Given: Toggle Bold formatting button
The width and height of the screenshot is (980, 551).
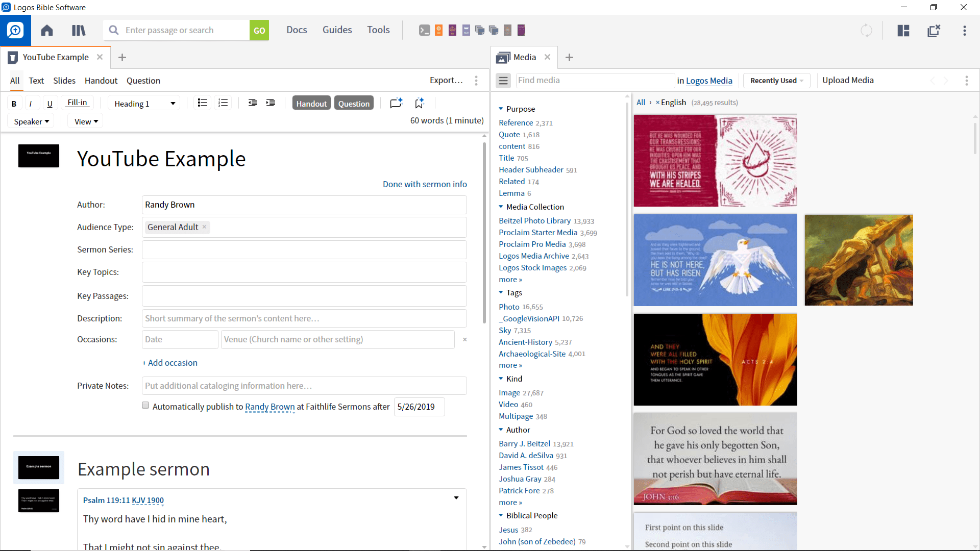Looking at the screenshot, I should (14, 104).
